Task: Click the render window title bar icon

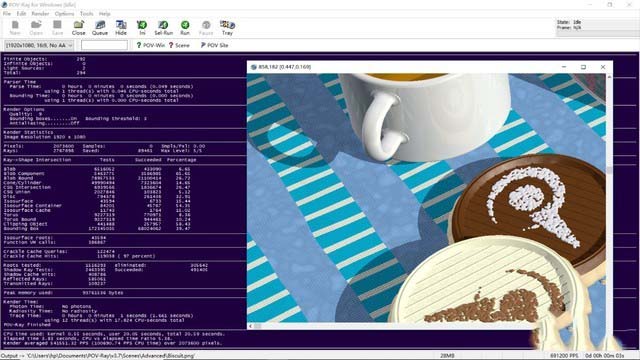Action: 253,67
